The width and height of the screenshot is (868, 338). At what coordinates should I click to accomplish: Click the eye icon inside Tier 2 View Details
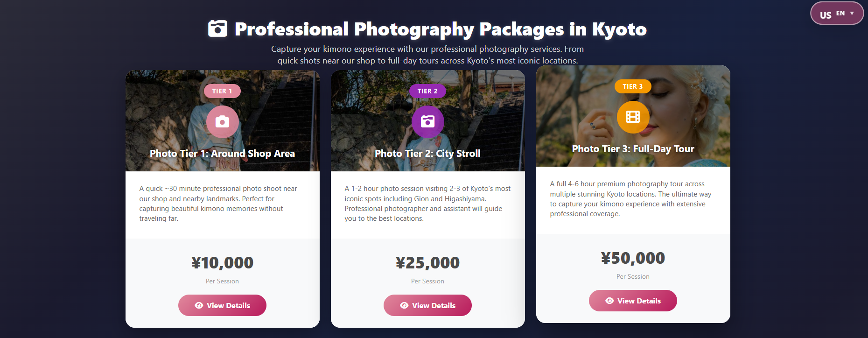tap(403, 305)
